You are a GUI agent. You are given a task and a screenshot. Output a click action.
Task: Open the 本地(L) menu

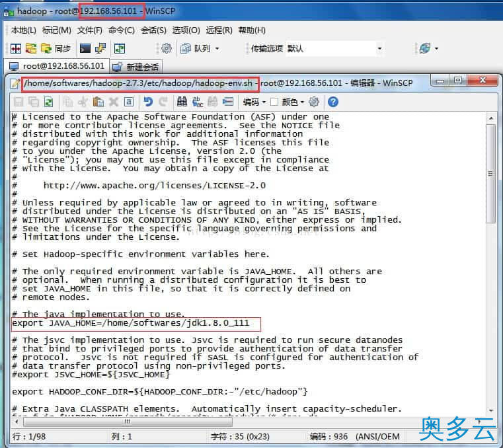(x=23, y=30)
